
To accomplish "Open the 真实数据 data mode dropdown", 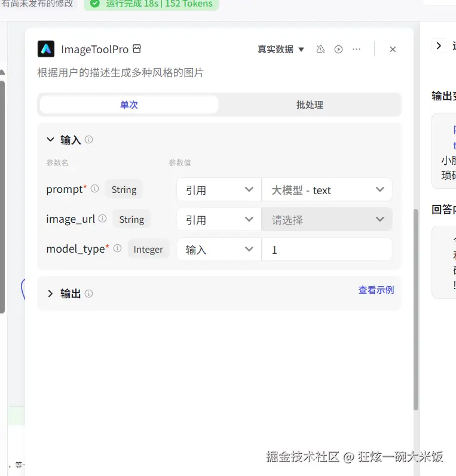I will pos(281,49).
